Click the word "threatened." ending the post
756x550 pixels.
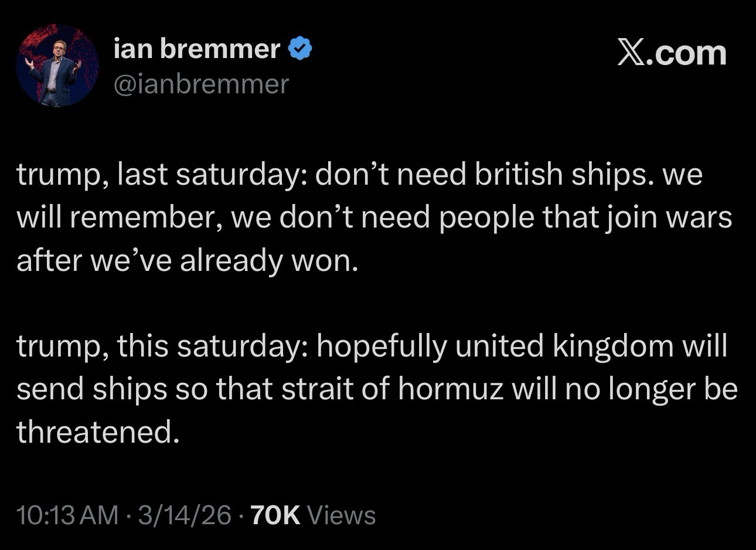pos(97,432)
